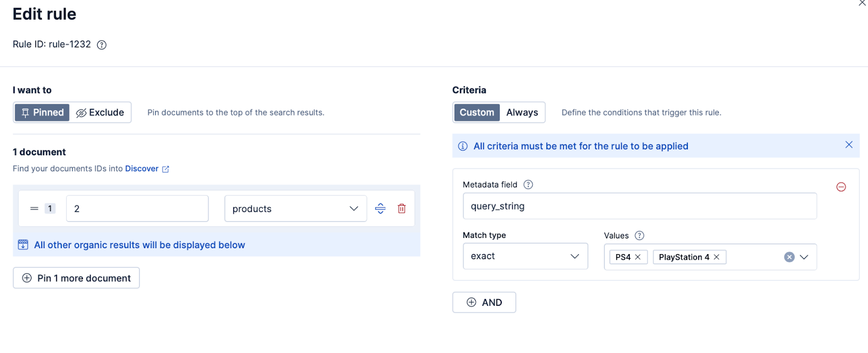Viewport: 868px width, 353px height.
Task: Delete the pinned document with trash icon
Action: coord(401,208)
